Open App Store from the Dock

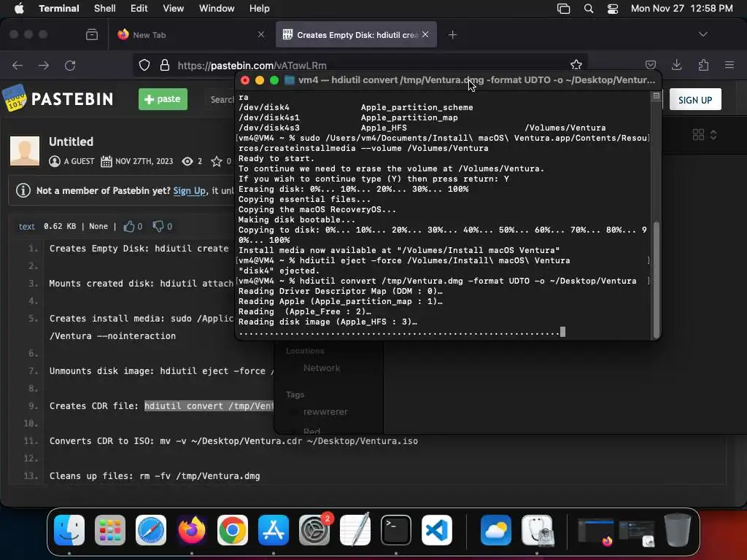tap(274, 530)
